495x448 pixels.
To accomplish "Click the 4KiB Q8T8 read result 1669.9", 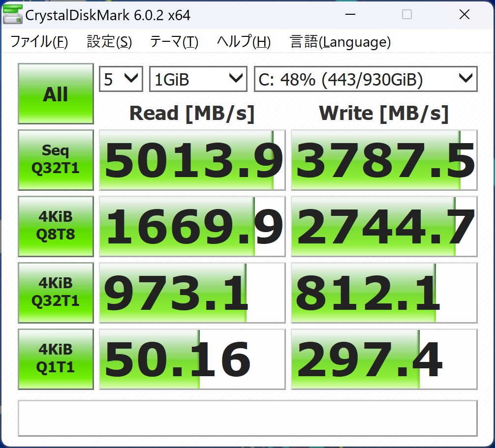I will pos(192,226).
